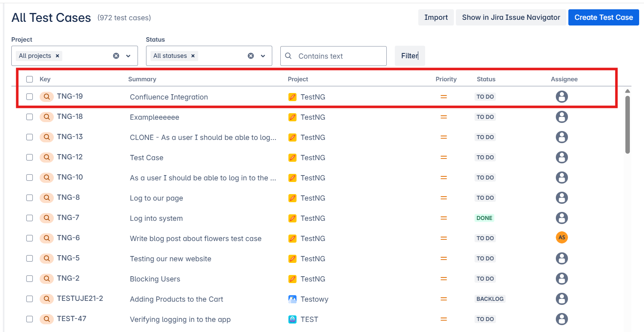Click the test case icon beside TESTUJE21-2
This screenshot has width=644, height=332.
pyautogui.click(x=47, y=299)
